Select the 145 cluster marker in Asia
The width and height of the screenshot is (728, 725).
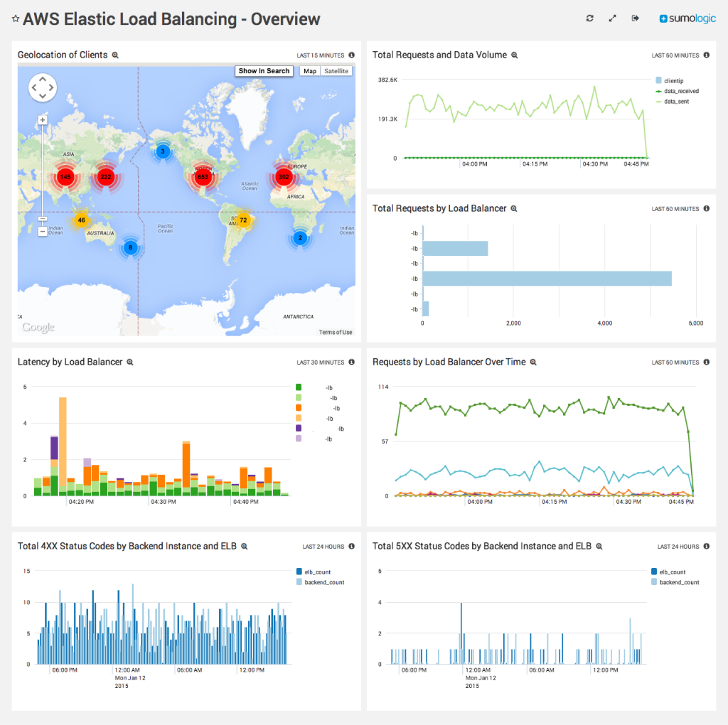point(65,177)
